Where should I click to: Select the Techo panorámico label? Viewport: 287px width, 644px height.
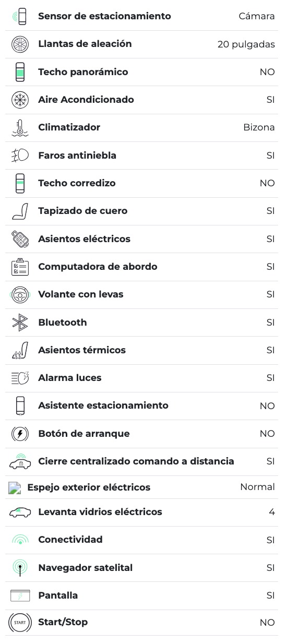[x=83, y=72]
